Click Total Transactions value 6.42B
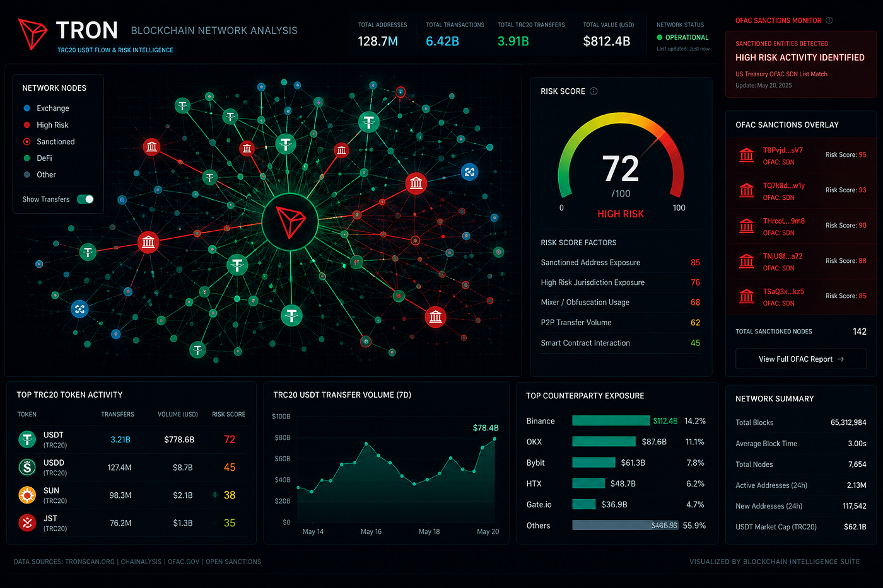 [x=442, y=42]
